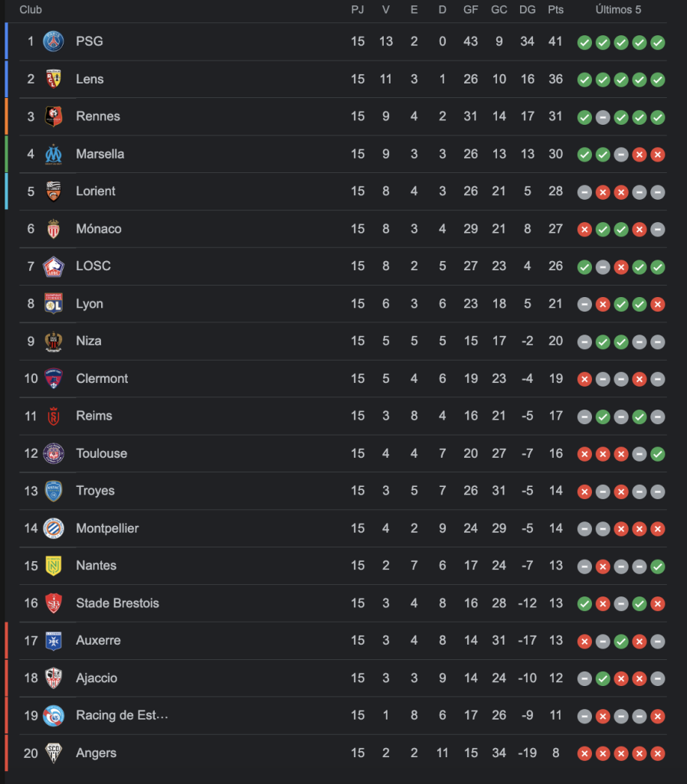Click the Últimos 5 column header
Image resolution: width=687 pixels, height=784 pixels.
(x=618, y=9)
